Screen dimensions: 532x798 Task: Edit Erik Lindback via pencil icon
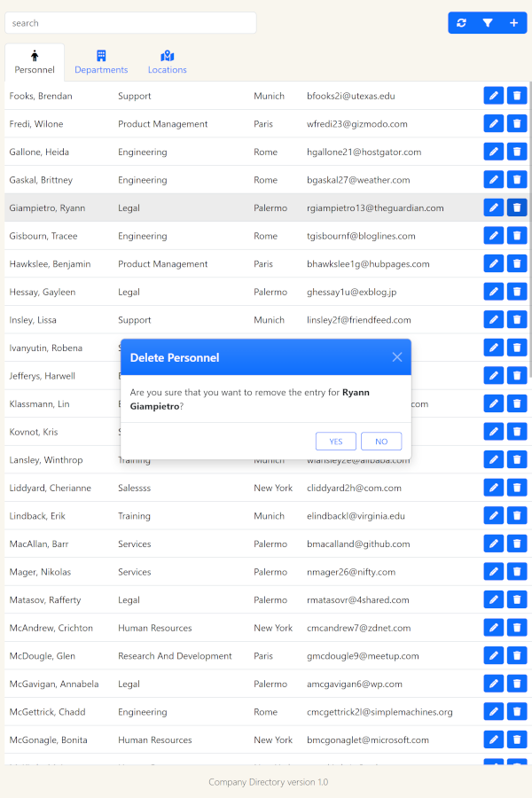[494, 516]
